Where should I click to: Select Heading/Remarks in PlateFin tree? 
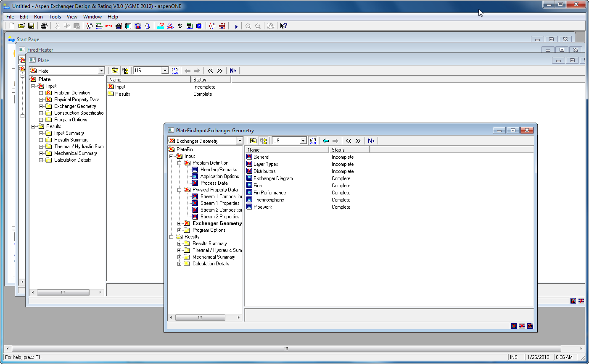(219, 170)
